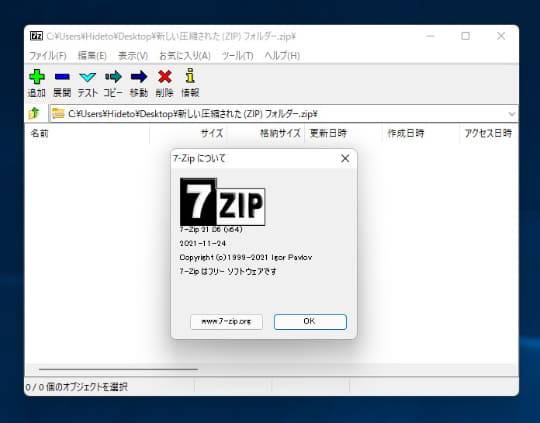Go up one folder with green arrow icon

pyautogui.click(x=34, y=113)
